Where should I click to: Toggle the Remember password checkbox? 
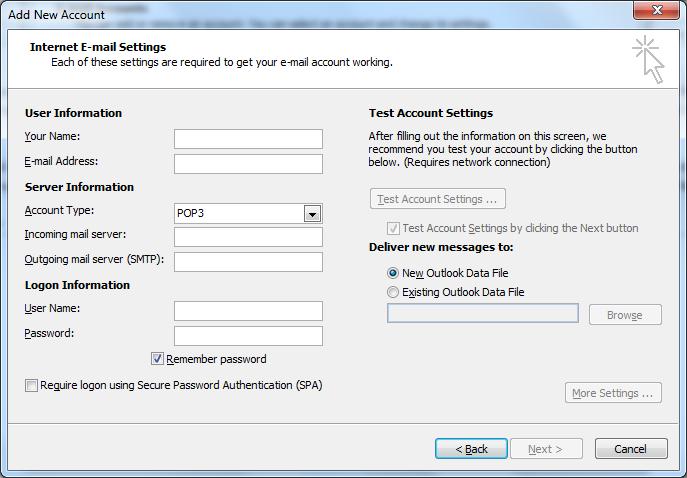click(158, 359)
